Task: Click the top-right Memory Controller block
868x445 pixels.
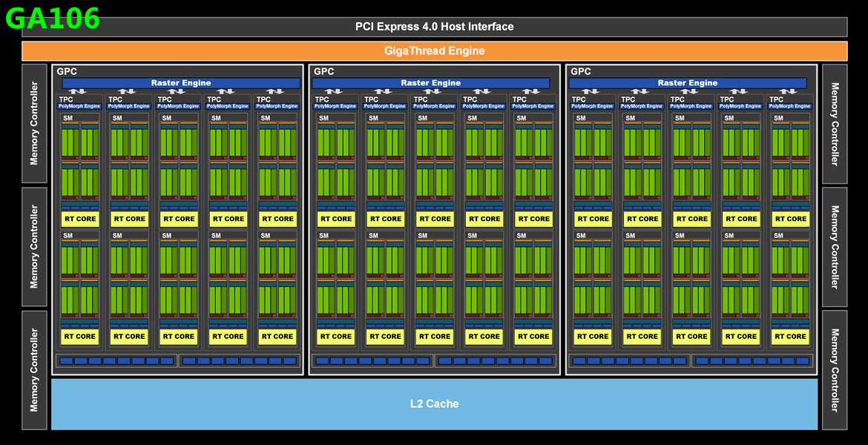Action: [835, 124]
